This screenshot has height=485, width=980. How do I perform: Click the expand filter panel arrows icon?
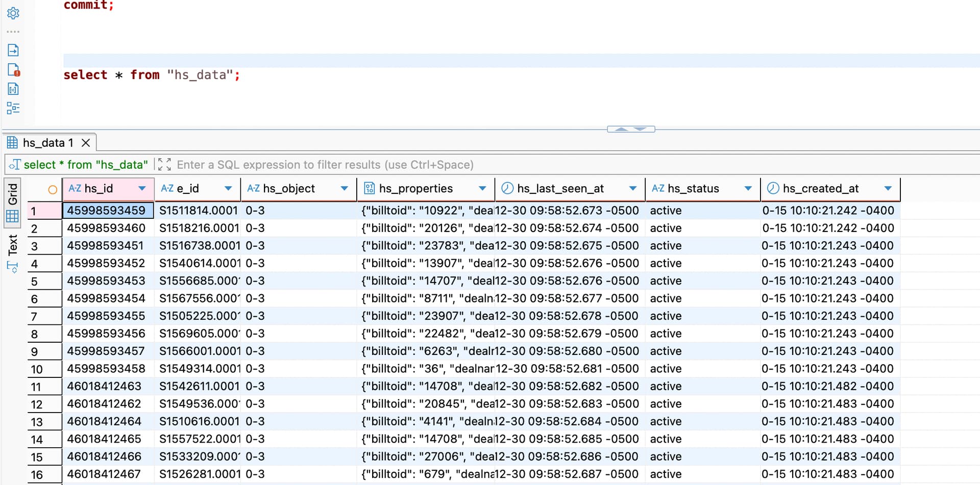click(x=164, y=164)
